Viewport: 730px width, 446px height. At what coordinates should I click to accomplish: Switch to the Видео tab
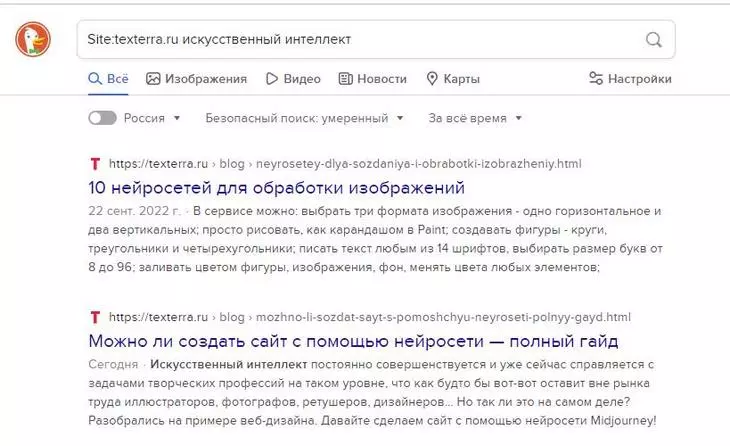[x=293, y=79]
